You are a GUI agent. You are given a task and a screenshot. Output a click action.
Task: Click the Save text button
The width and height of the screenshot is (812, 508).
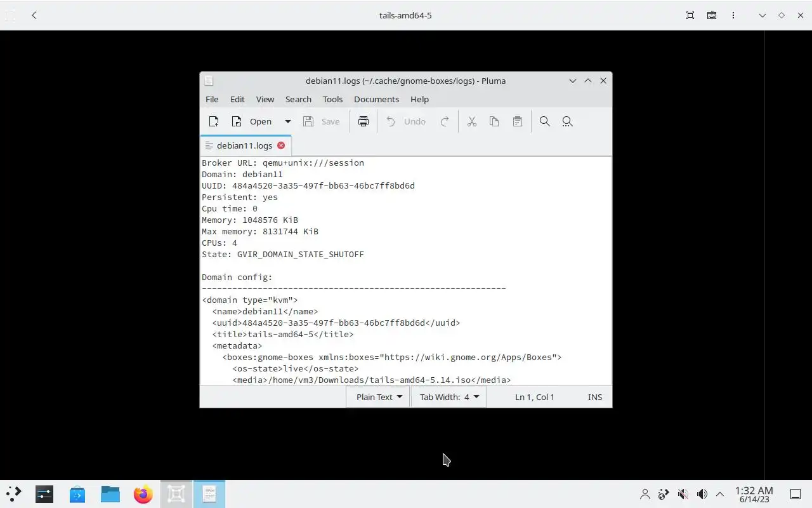pos(331,121)
